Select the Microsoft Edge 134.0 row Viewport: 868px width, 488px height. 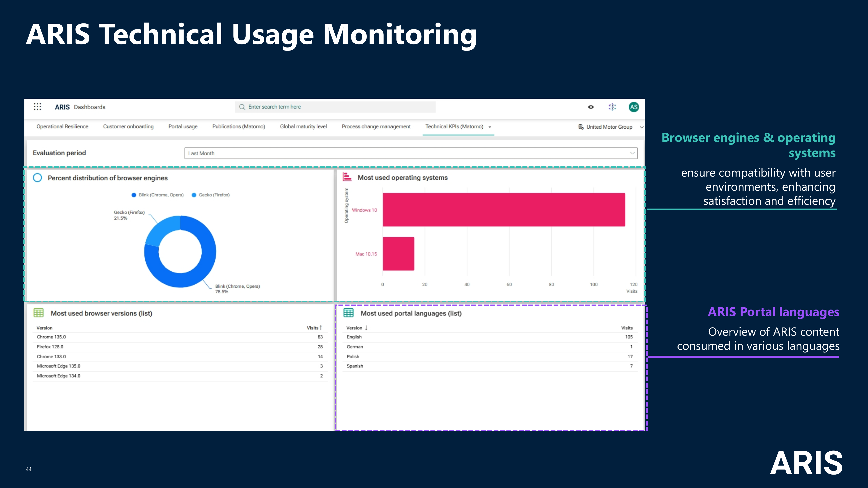click(180, 376)
